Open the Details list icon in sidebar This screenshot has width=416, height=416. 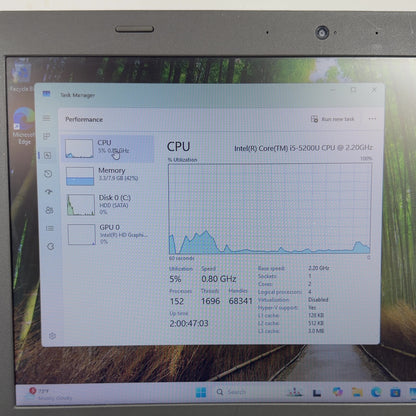point(50,228)
